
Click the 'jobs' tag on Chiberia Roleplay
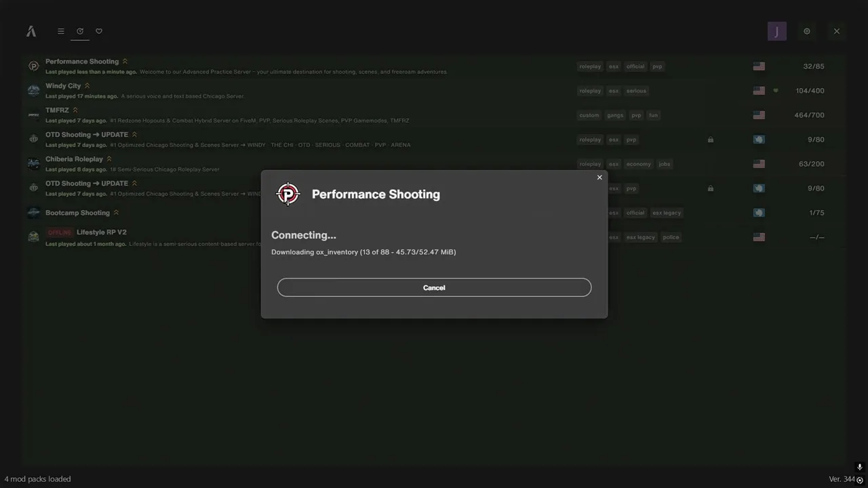pos(665,164)
